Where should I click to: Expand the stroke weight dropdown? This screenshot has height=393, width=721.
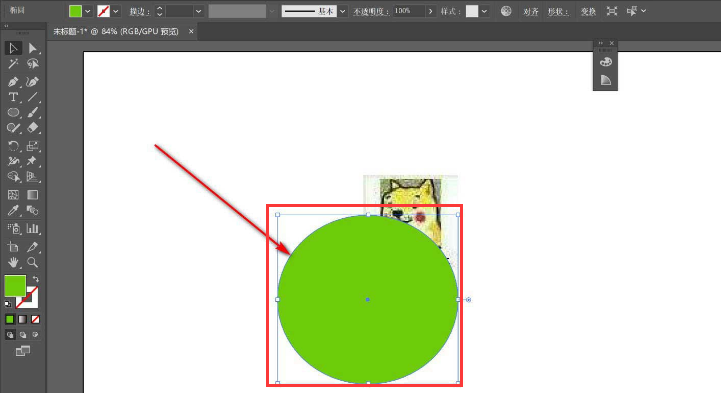198,11
